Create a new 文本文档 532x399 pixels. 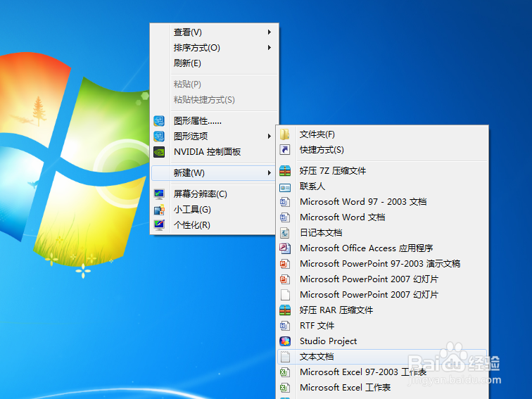tap(382, 357)
